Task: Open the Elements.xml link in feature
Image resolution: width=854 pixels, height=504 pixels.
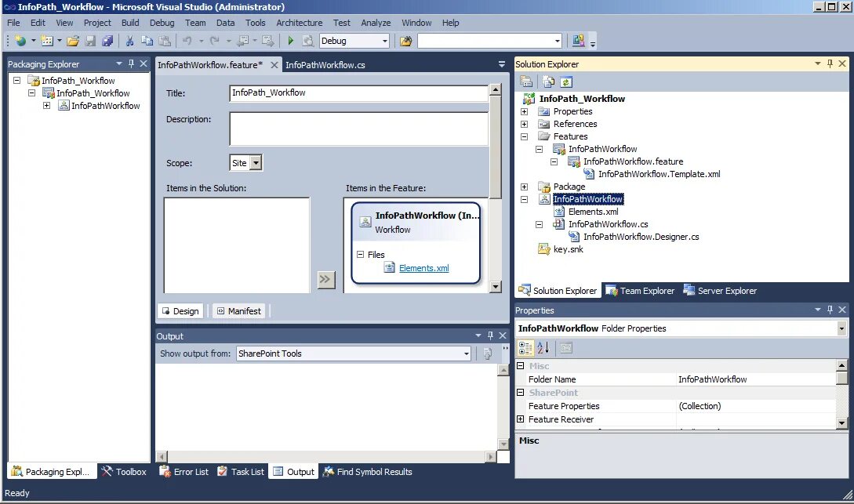Action: coord(423,268)
